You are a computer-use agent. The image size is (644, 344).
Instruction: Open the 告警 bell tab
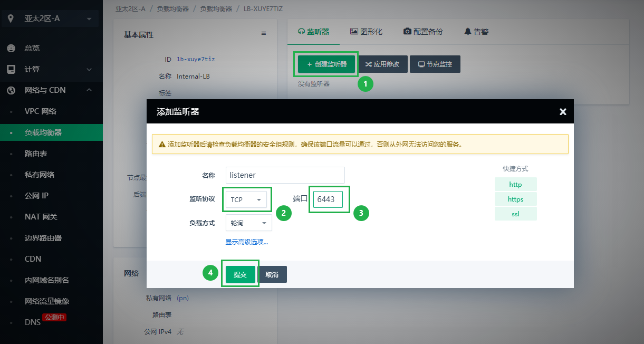click(x=476, y=32)
